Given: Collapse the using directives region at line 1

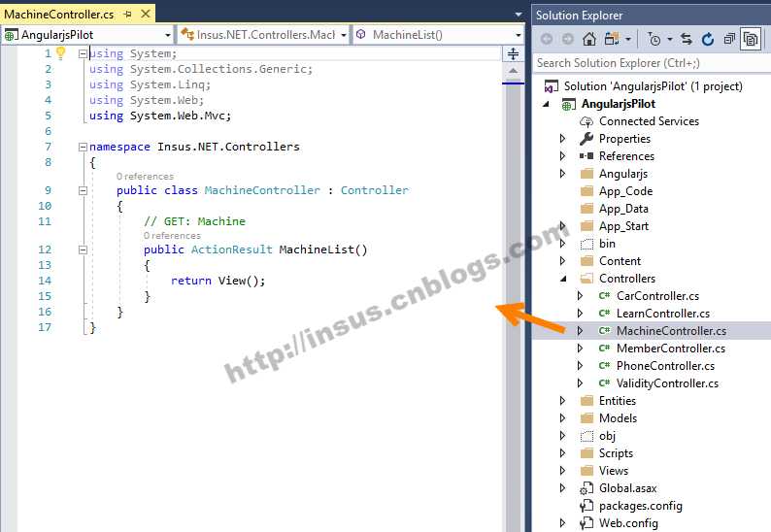Looking at the screenshot, I should tap(84, 53).
